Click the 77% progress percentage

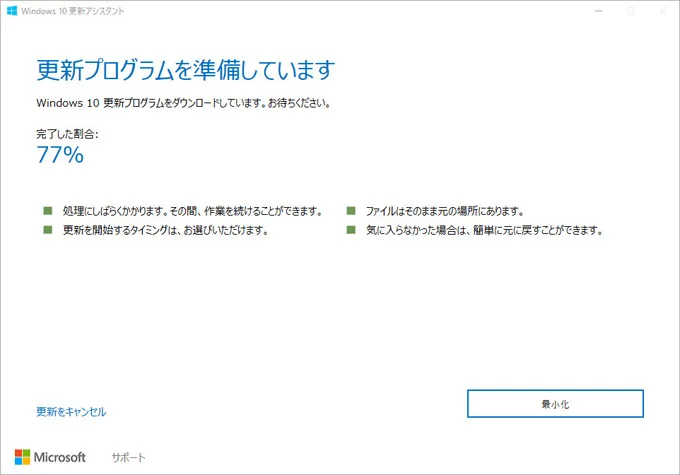click(60, 155)
